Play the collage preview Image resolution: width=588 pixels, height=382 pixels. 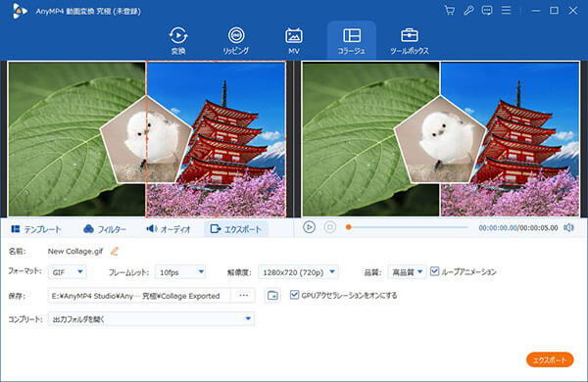309,227
